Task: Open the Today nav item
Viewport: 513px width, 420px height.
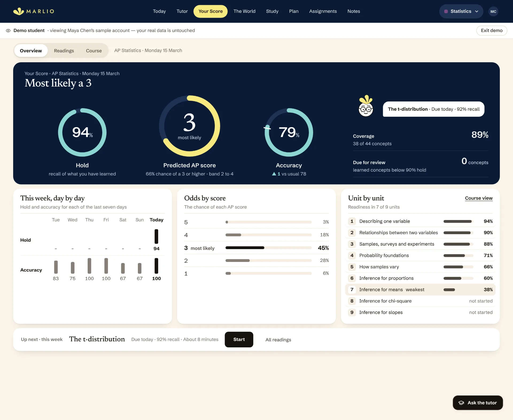Action: pyautogui.click(x=159, y=11)
